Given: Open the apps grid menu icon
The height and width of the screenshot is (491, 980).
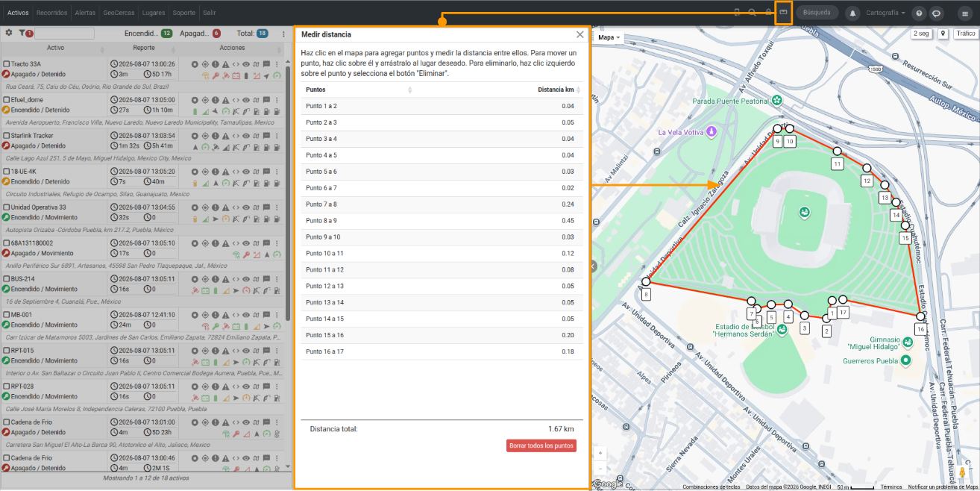Looking at the screenshot, I should pos(964,13).
